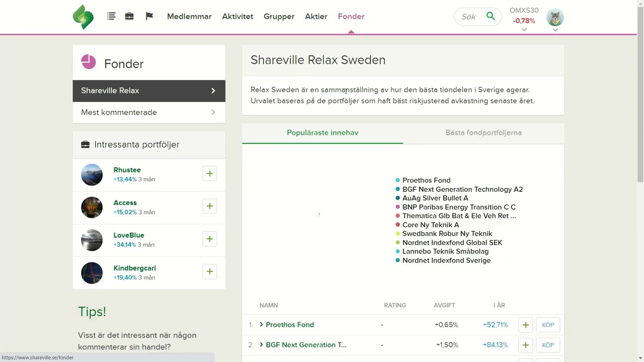The width and height of the screenshot is (644, 362).
Task: Open the Aktier menu item
Action: (316, 16)
